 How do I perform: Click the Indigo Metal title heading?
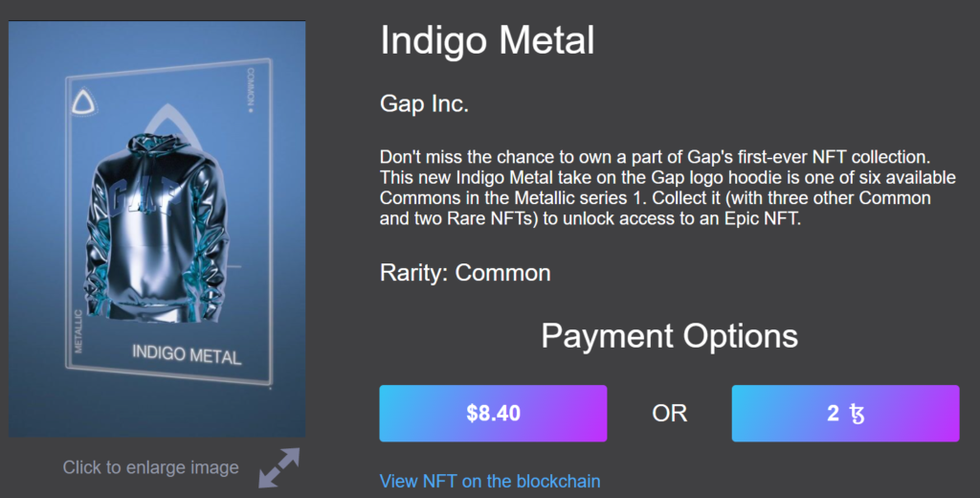click(487, 40)
